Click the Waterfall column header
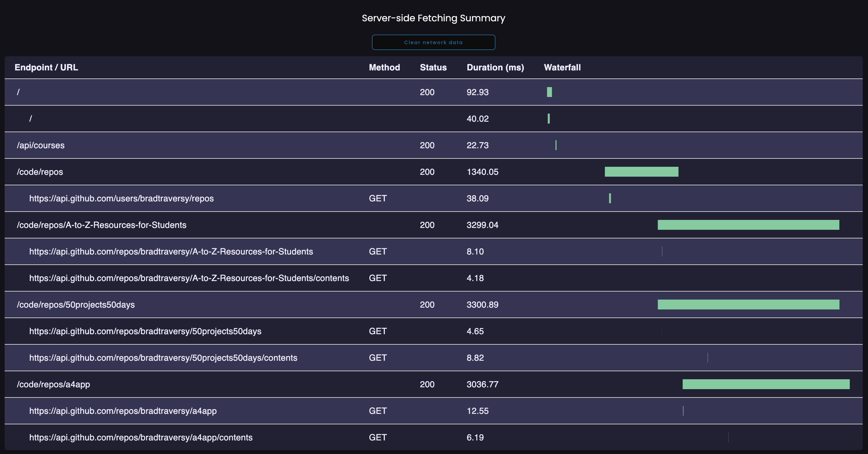Screen dimensions: 868x454 (x=562, y=67)
